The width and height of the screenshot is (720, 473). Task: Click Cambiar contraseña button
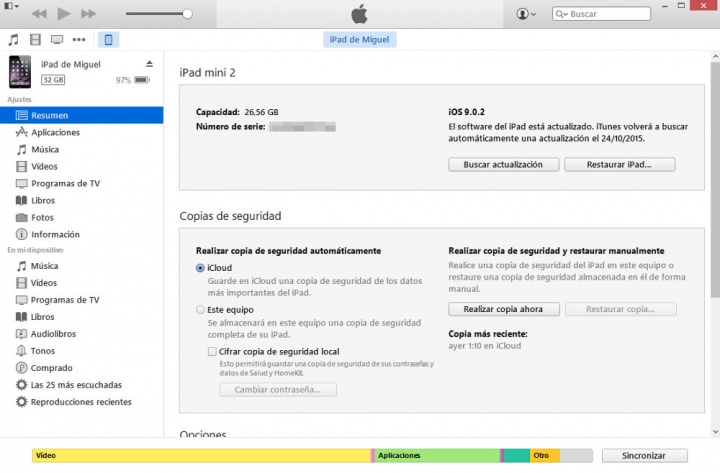coord(278,389)
